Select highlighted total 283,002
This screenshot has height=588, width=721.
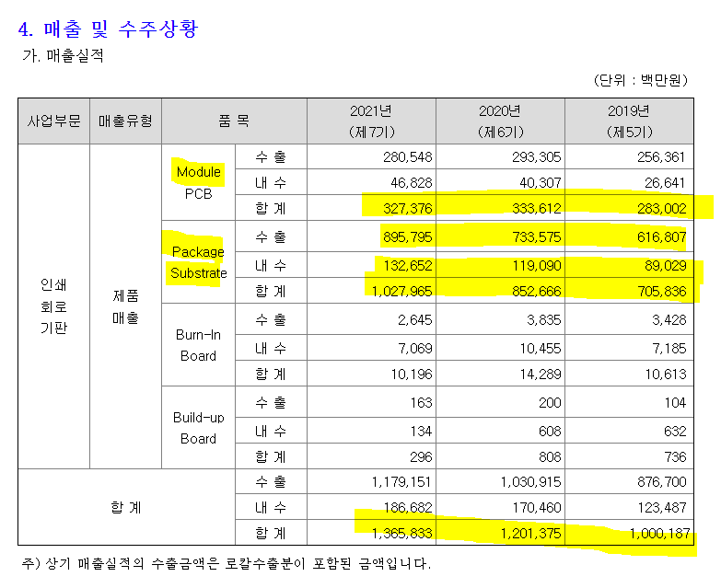point(662,209)
